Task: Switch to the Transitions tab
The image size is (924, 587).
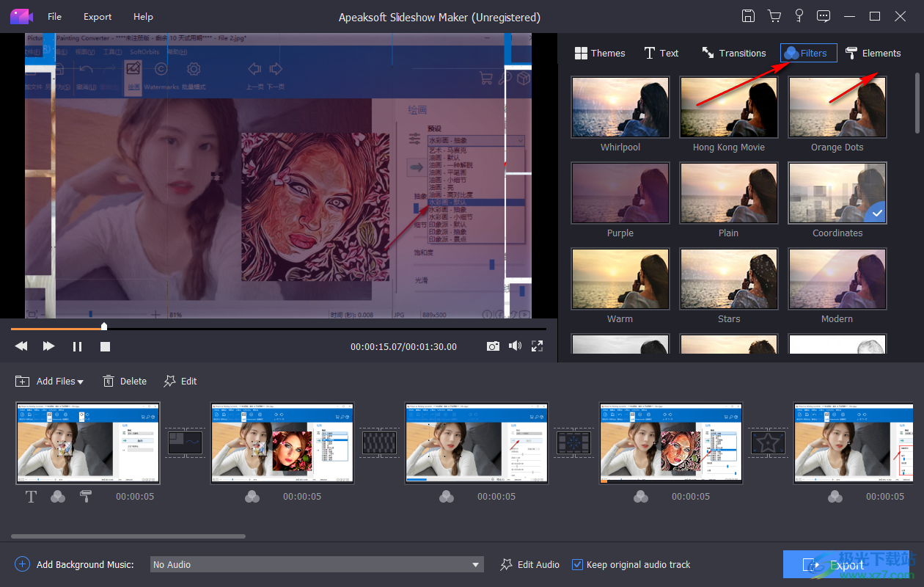Action: pyautogui.click(x=734, y=53)
